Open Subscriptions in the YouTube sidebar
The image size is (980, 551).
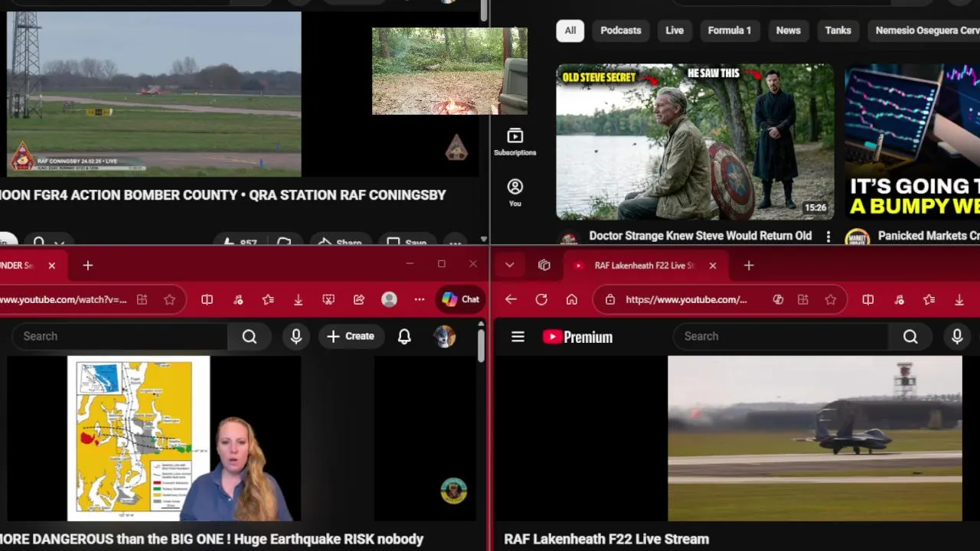[514, 142]
